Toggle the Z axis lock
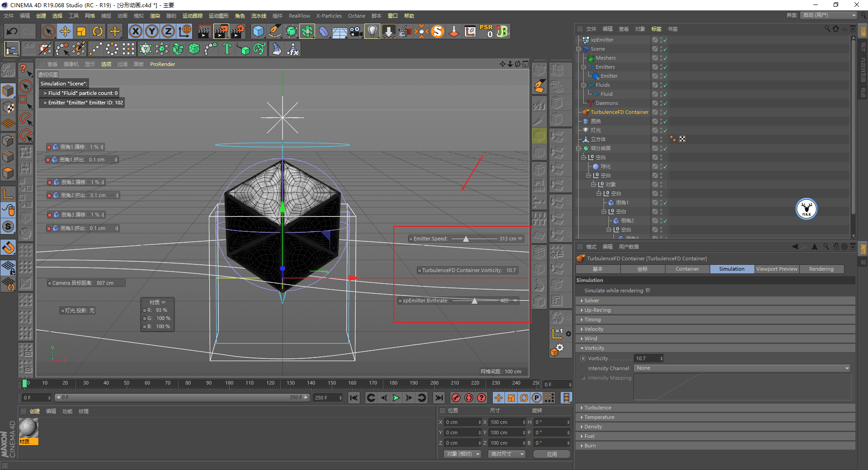 tap(168, 31)
